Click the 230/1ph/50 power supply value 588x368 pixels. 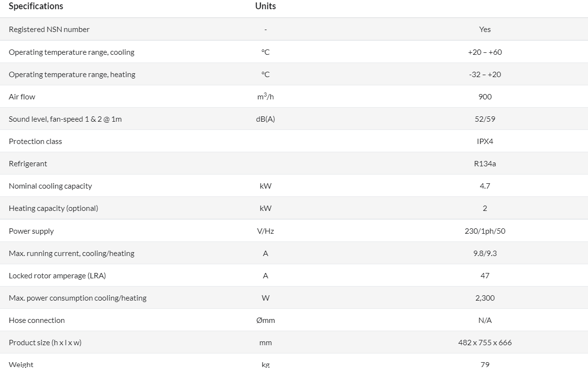click(x=485, y=231)
